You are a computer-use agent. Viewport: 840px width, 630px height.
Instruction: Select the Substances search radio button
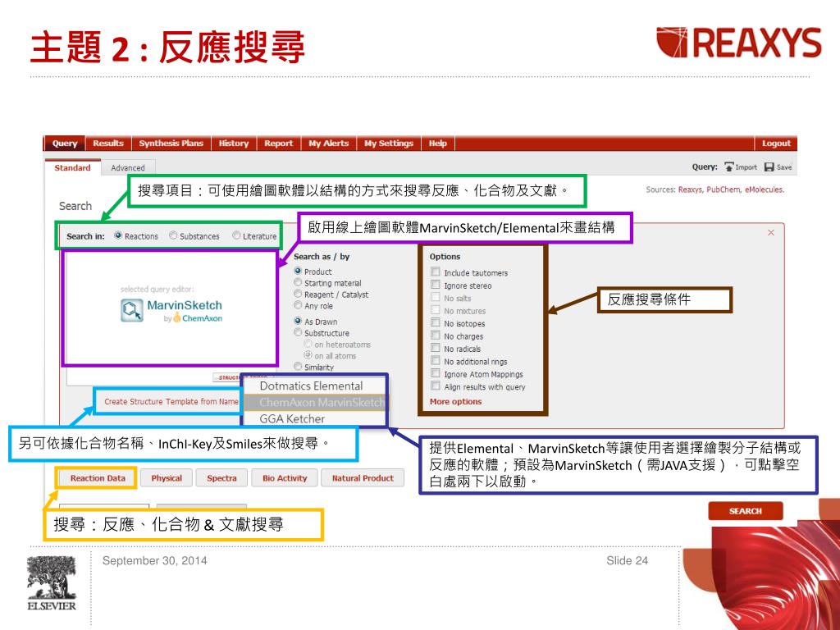[x=173, y=235]
